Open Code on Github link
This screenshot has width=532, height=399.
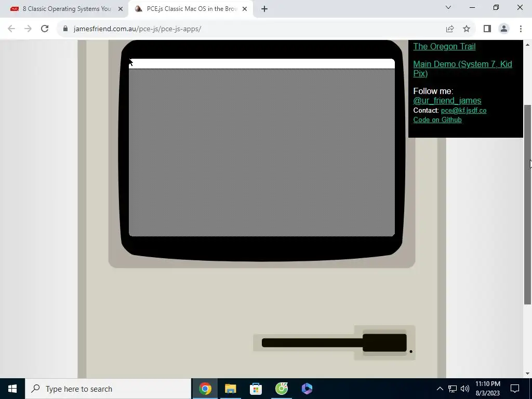coord(437,119)
